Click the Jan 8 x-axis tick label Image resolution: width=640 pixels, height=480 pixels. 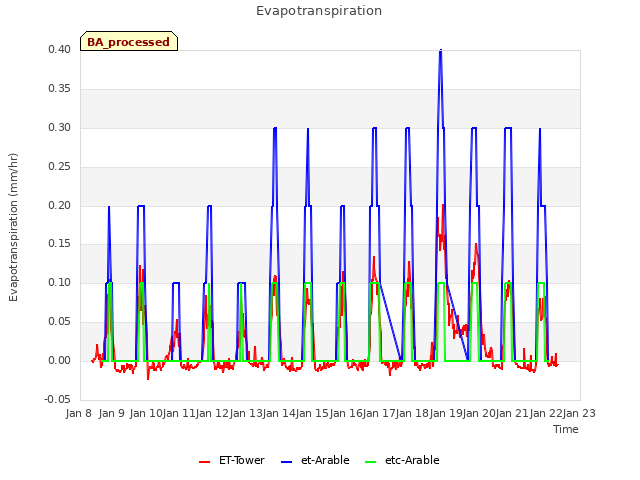pyautogui.click(x=79, y=413)
